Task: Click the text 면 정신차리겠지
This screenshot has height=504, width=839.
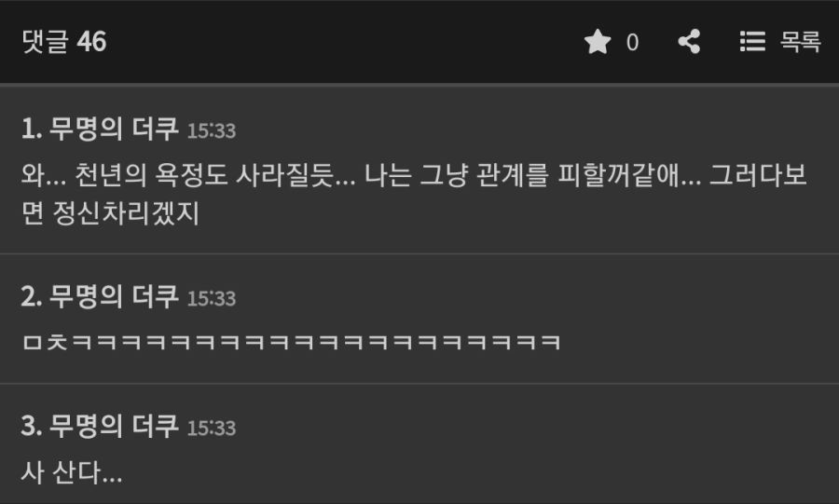Action: pyautogui.click(x=110, y=212)
